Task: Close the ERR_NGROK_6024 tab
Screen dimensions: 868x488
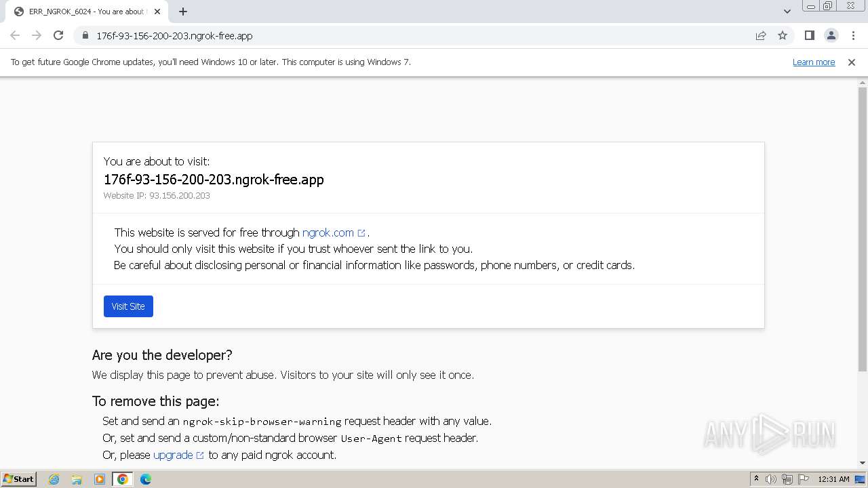Action: (157, 12)
